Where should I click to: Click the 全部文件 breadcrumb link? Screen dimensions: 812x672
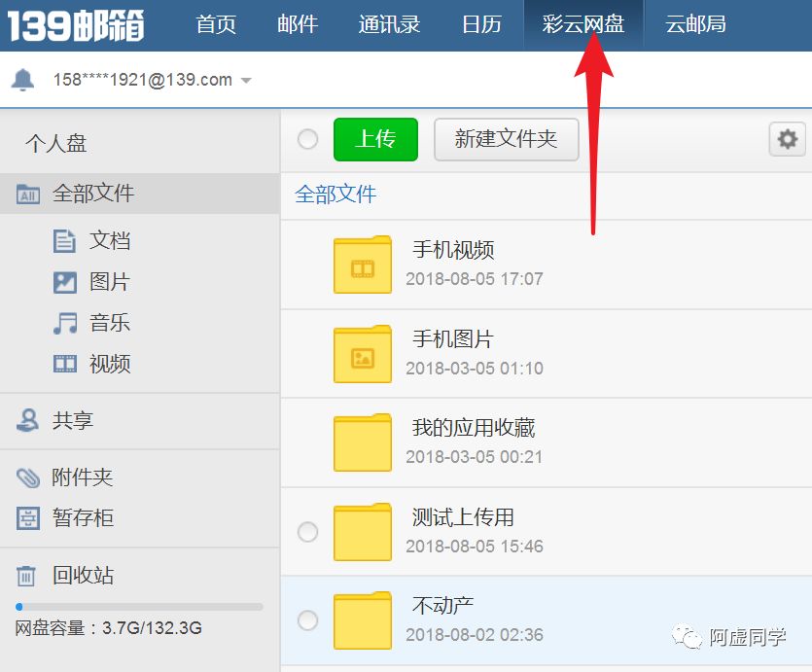pyautogui.click(x=335, y=195)
